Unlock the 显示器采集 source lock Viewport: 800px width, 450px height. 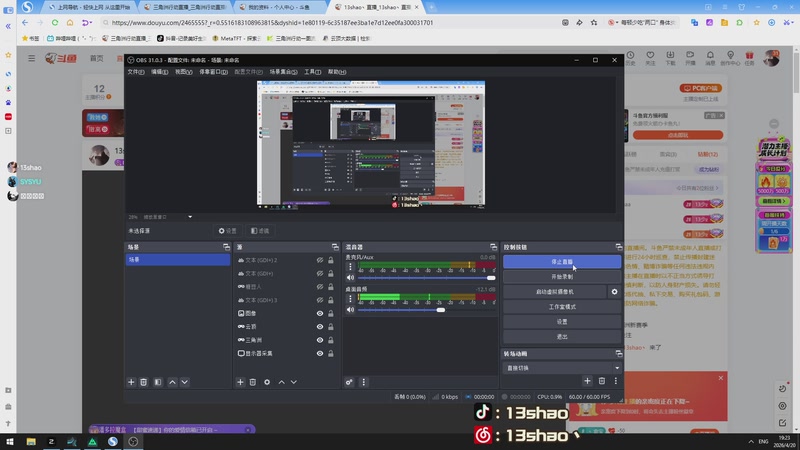[331, 353]
